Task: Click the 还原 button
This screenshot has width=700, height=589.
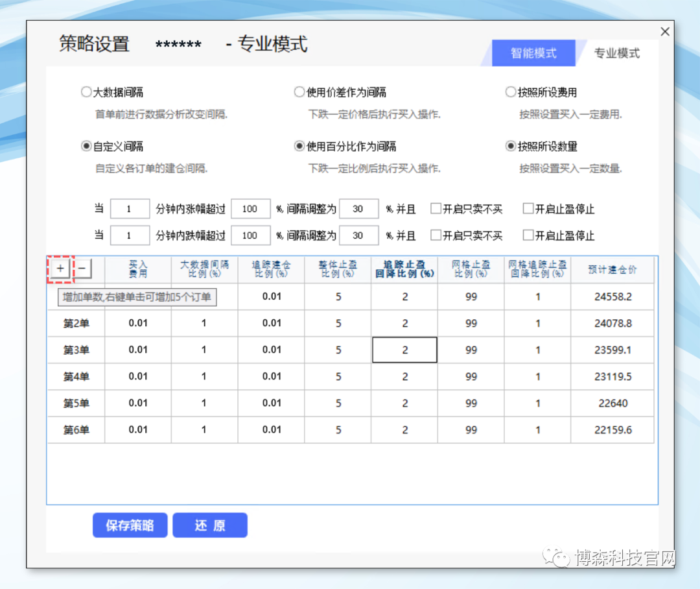Action: (210, 525)
